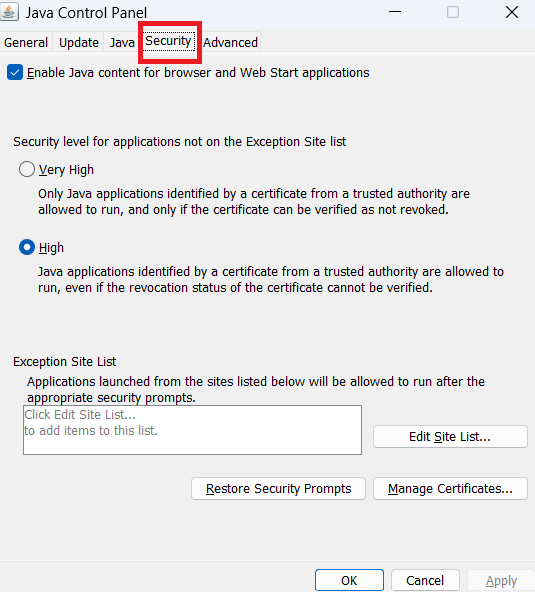
Task: Minimize the Java Control Panel window
Action: pyautogui.click(x=395, y=12)
